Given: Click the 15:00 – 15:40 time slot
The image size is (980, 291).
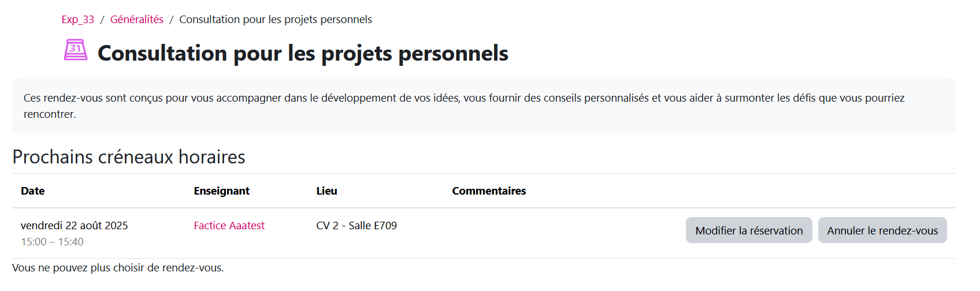Looking at the screenshot, I should [x=52, y=242].
